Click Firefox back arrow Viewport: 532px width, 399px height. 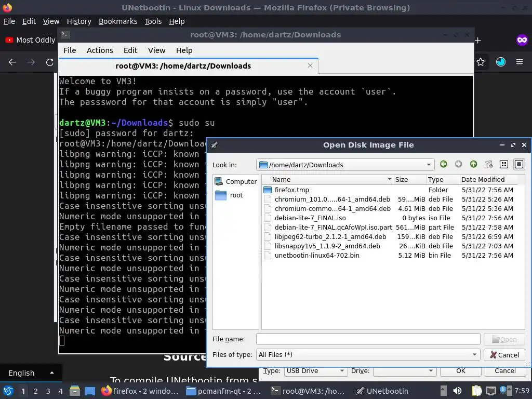pyautogui.click(x=12, y=62)
